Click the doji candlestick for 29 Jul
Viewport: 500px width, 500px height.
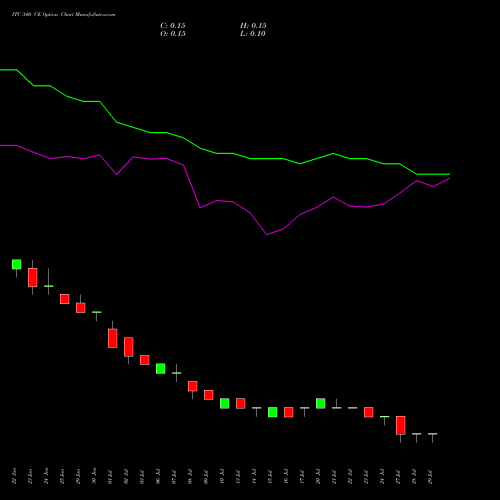[x=433, y=434]
